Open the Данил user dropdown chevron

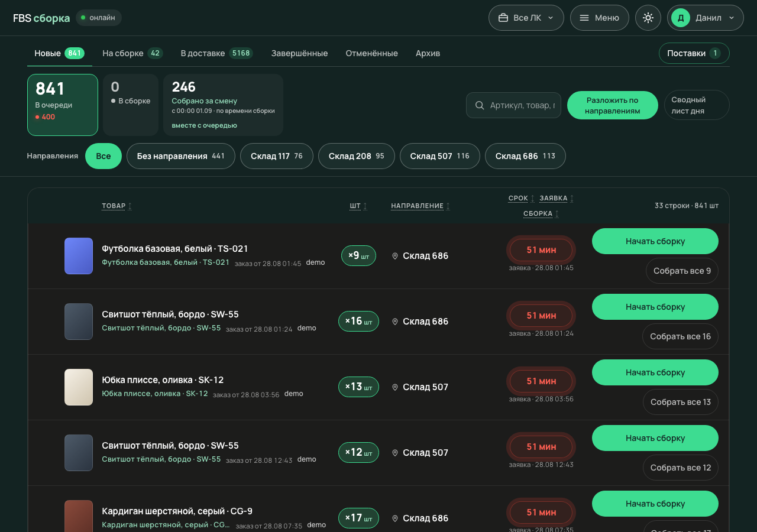coord(732,18)
